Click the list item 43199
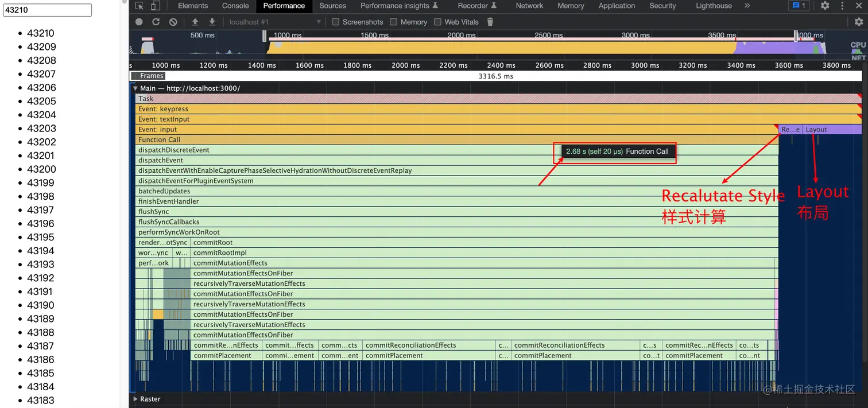The height and width of the screenshot is (408, 868). pos(41,183)
